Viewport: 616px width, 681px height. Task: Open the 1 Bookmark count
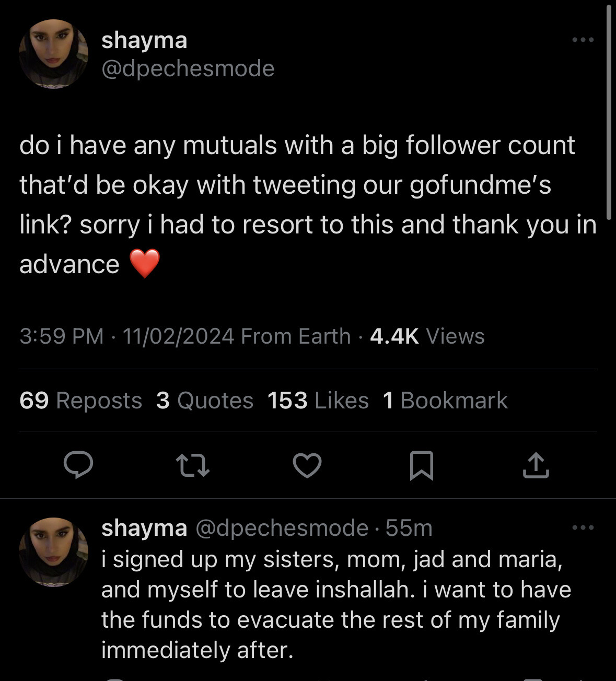tap(445, 401)
